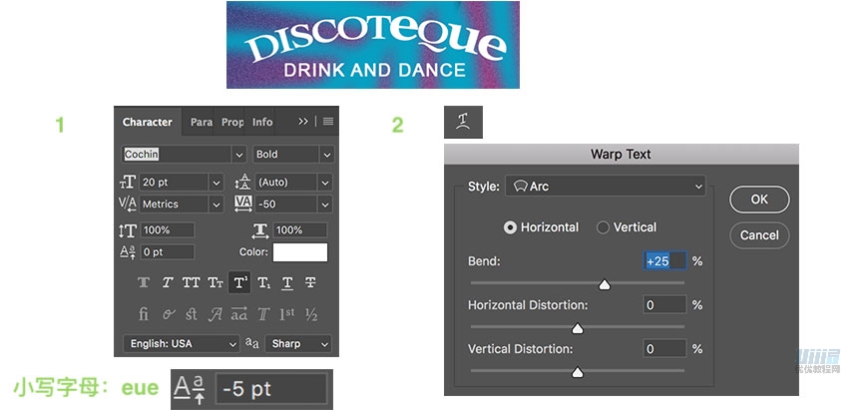Switch to the Info tab

pos(262,122)
